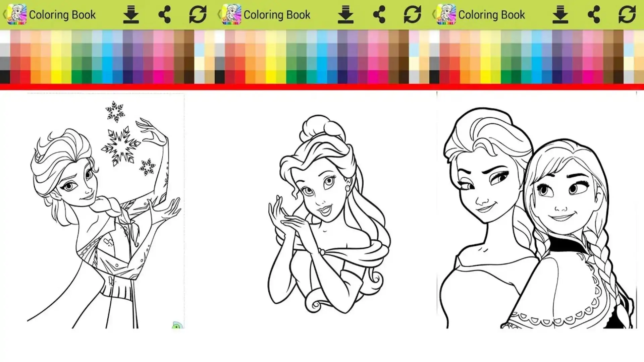Share the two-sisters drawing from the right screen
The height and width of the screenshot is (362, 644).
coord(594,15)
